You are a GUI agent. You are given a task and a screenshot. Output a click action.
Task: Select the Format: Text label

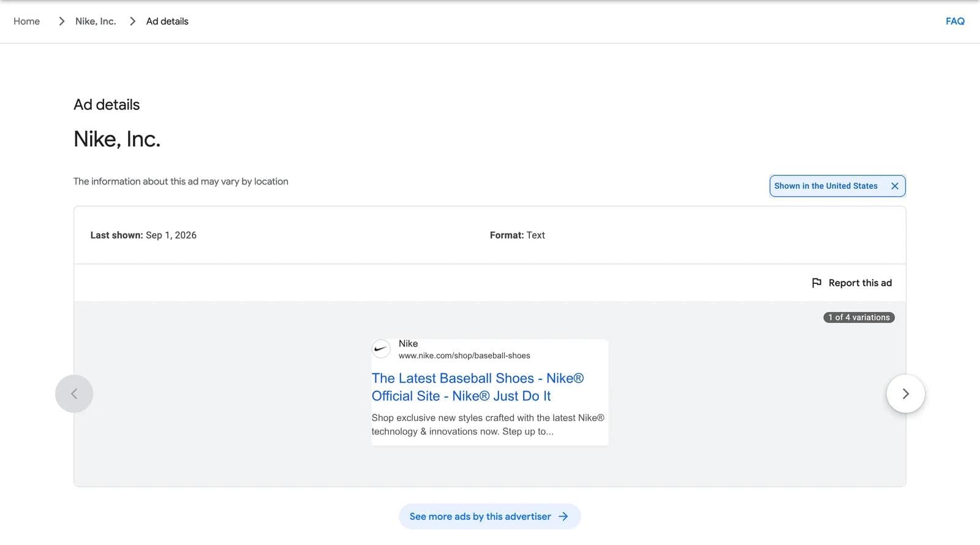click(517, 235)
